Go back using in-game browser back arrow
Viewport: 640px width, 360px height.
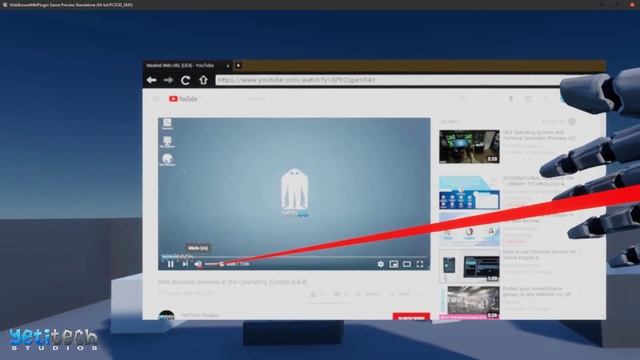(x=152, y=80)
